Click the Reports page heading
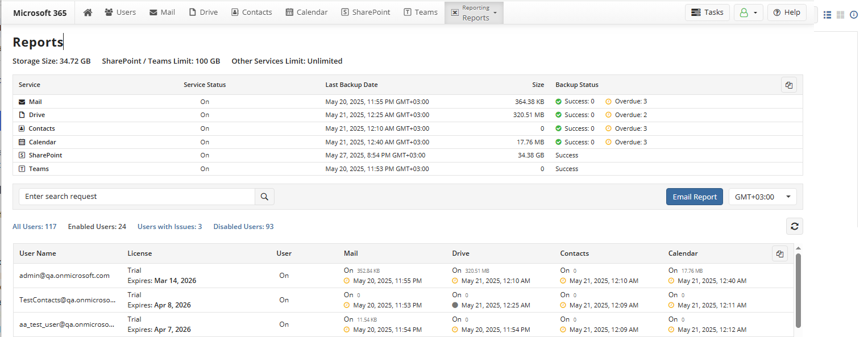Image resolution: width=868 pixels, height=337 pixels. point(38,42)
